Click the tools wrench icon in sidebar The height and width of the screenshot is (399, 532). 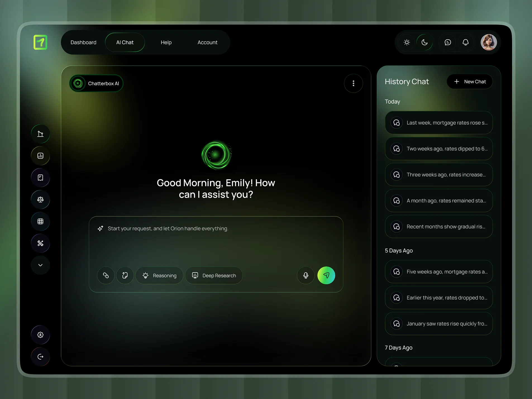click(x=40, y=243)
